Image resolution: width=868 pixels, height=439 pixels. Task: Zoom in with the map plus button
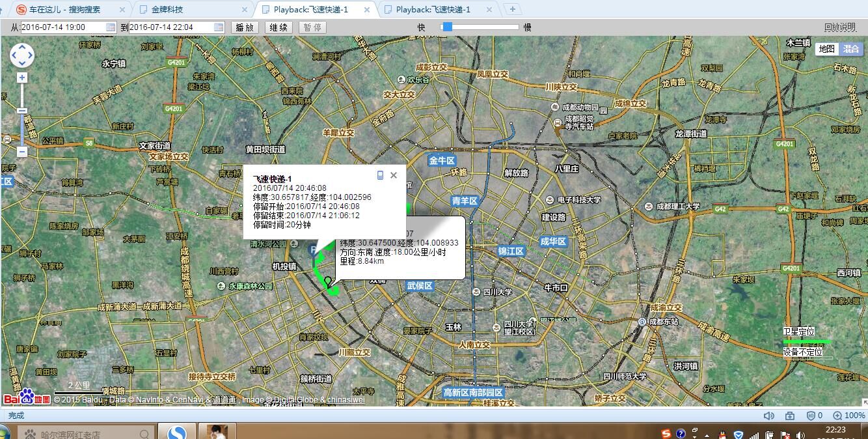[22, 78]
